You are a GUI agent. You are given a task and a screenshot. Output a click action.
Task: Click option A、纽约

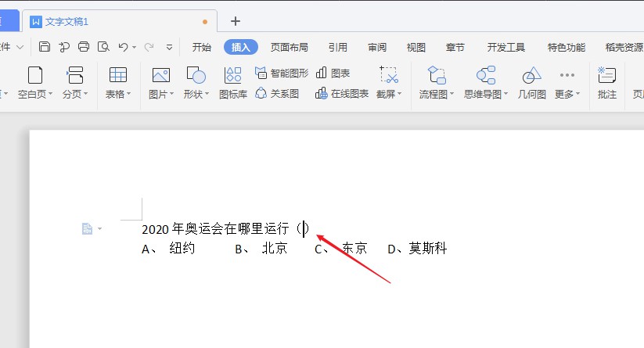(168, 249)
